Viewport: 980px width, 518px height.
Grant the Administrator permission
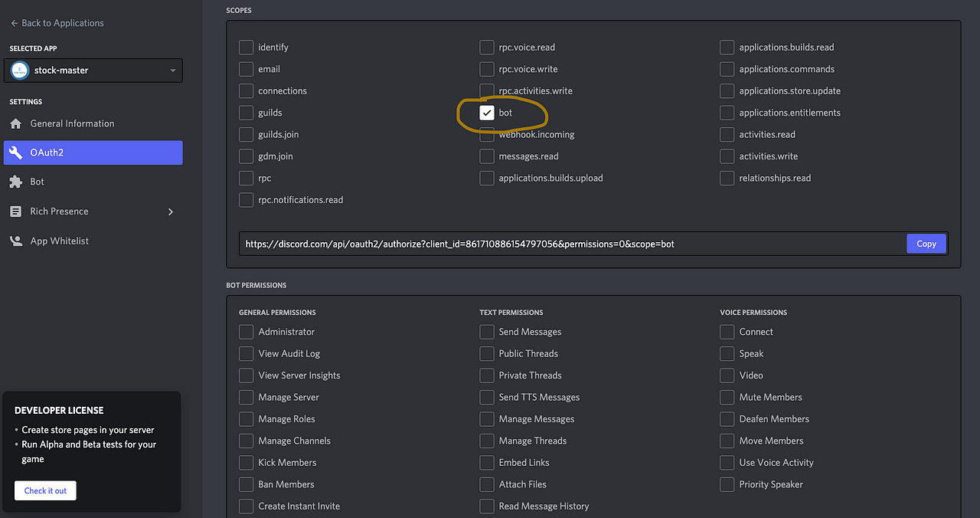246,332
